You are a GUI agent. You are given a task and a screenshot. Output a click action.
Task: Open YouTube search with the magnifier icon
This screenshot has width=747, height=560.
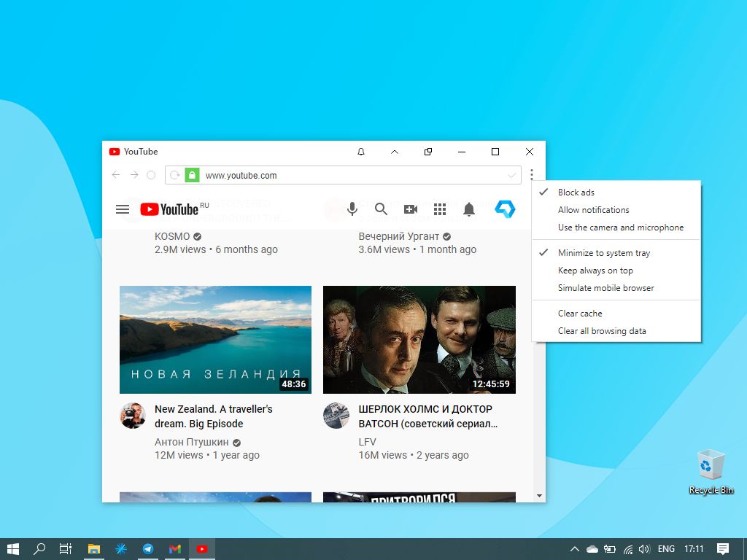pos(381,209)
